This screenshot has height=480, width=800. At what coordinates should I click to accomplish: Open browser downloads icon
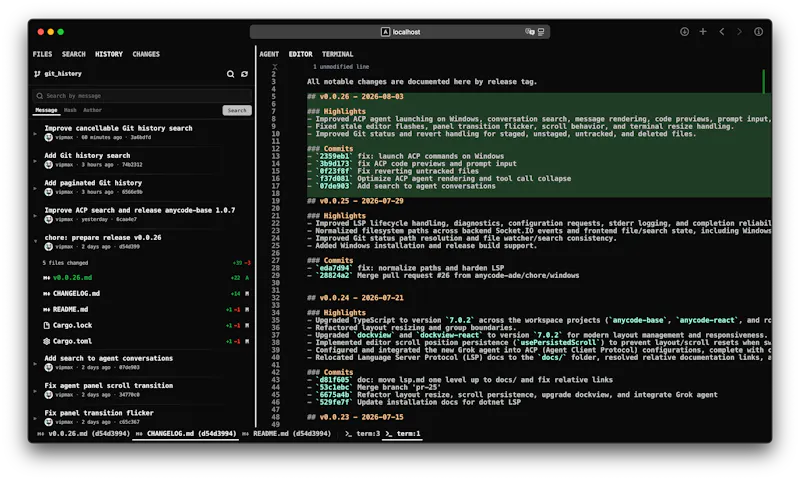(684, 32)
